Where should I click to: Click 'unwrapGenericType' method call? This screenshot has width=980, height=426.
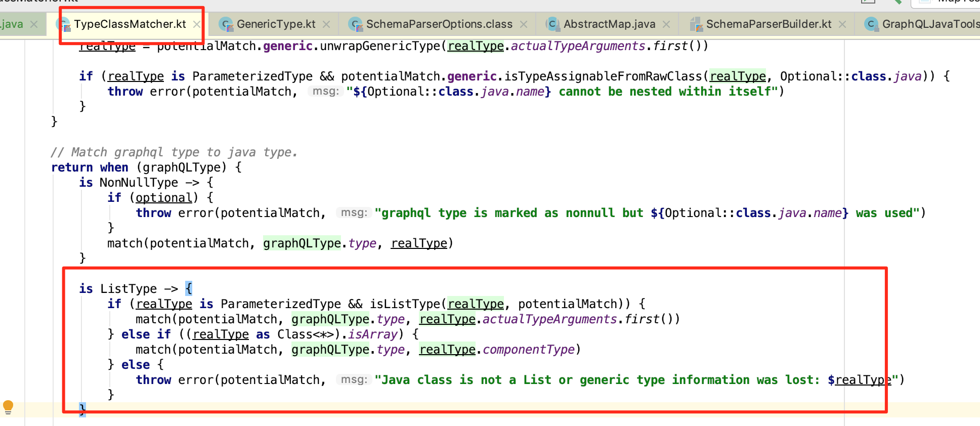pos(380,46)
